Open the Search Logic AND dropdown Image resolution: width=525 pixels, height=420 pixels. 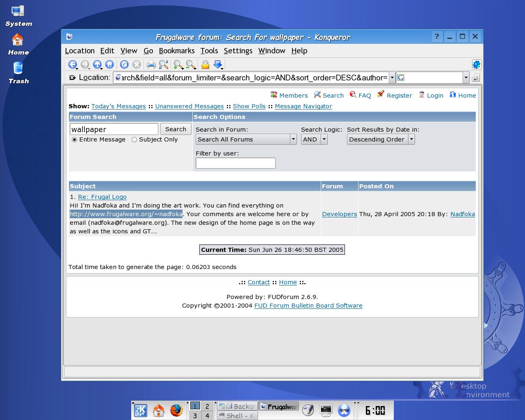tap(314, 139)
